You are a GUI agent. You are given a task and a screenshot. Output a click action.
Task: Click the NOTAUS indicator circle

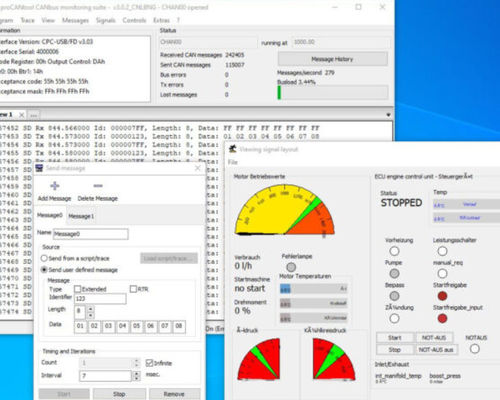(475, 349)
